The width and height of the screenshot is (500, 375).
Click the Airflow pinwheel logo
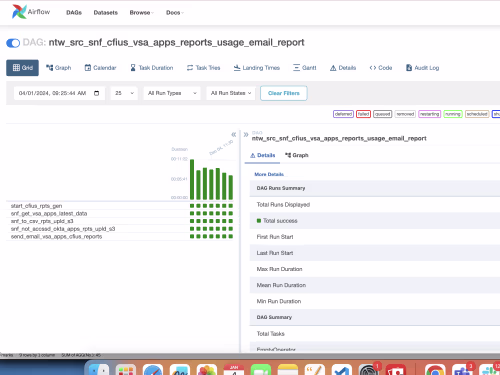pyautogui.click(x=19, y=12)
